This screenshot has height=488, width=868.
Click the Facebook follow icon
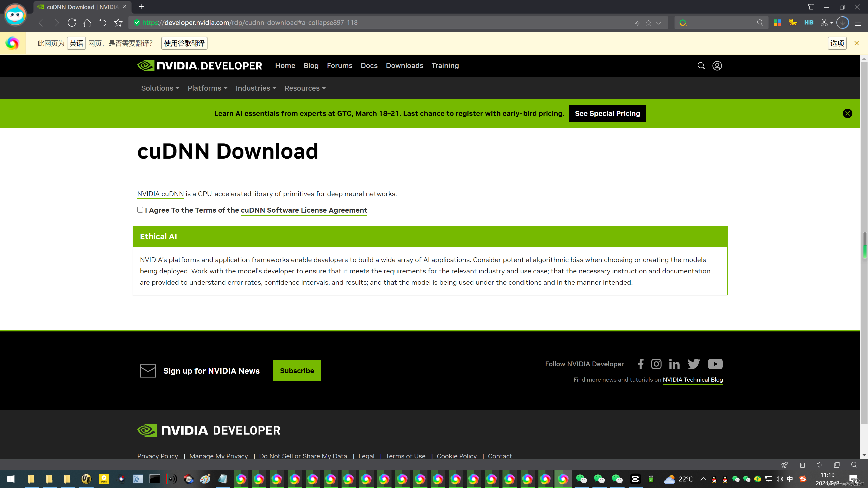(641, 364)
